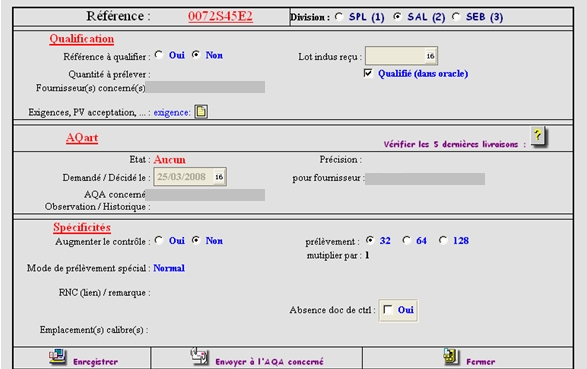587x369 pixels.
Task: Set Référence à qualifier to Non
Action: (196, 55)
